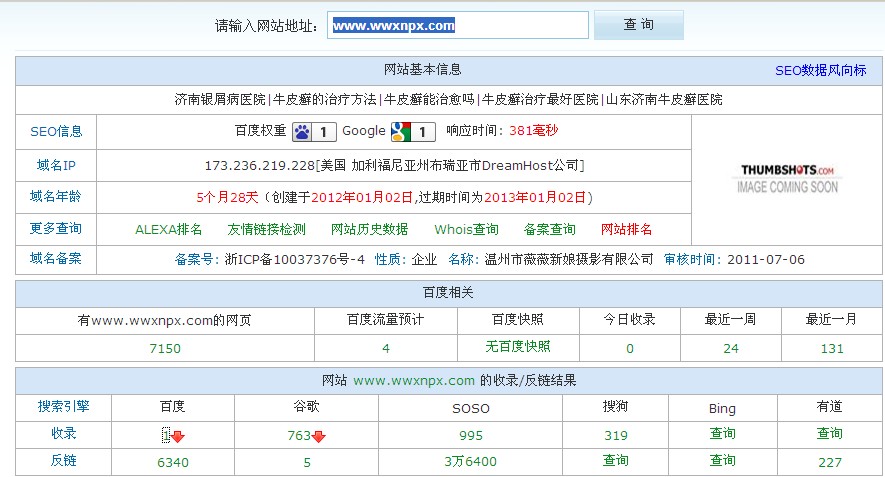Screen dimensions: 885x477
Task: Open the red 网站排名 link
Action: pyautogui.click(x=627, y=229)
